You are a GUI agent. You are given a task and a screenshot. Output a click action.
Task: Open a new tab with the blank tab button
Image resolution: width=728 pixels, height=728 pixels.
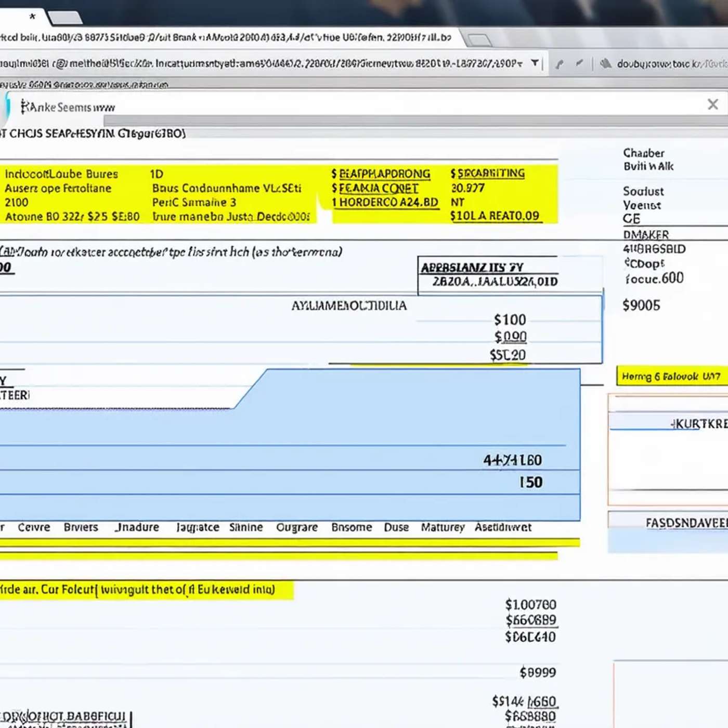[x=66, y=18]
